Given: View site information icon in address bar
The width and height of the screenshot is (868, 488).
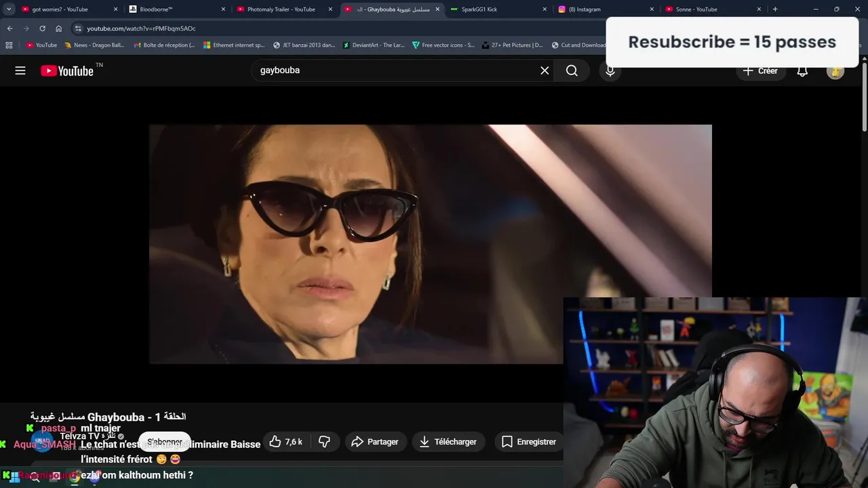Looking at the screenshot, I should coord(78,28).
